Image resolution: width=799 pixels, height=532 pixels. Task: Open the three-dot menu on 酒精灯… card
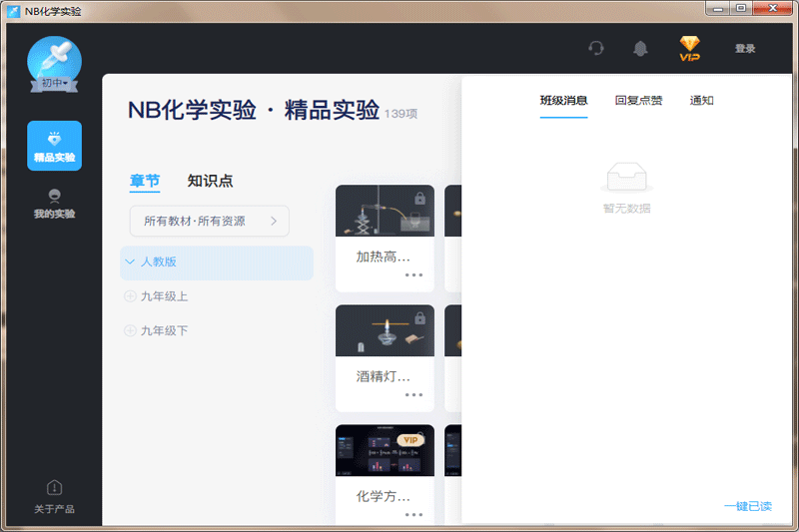[x=413, y=394]
